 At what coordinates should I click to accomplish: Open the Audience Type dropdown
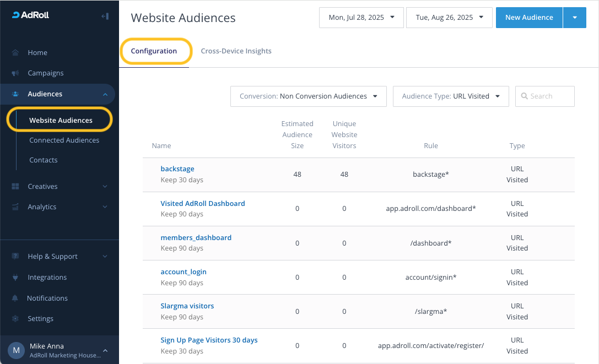click(x=450, y=96)
